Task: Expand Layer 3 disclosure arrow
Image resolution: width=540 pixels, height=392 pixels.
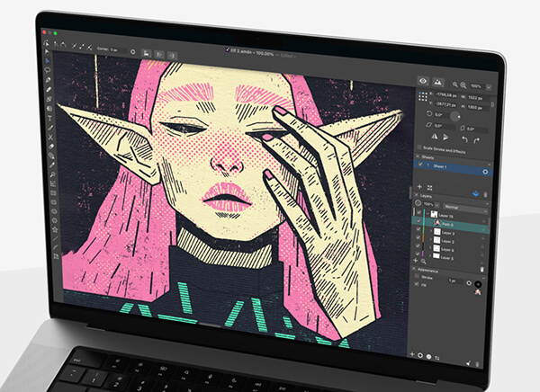Action: pos(430,231)
